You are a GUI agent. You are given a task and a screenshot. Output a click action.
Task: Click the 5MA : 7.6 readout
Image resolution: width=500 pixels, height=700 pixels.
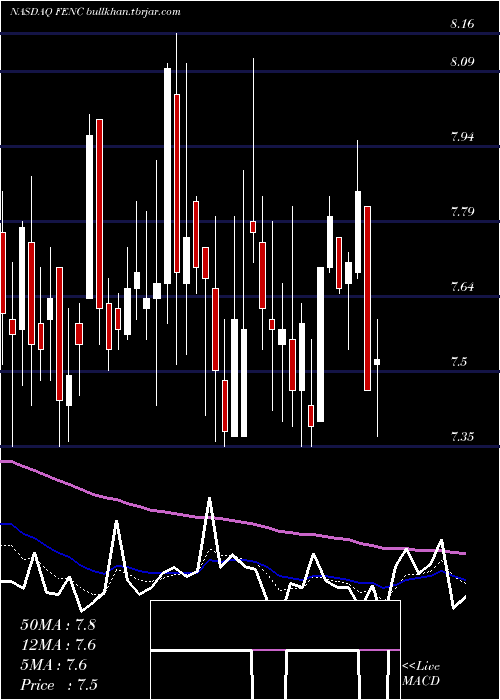click(54, 665)
